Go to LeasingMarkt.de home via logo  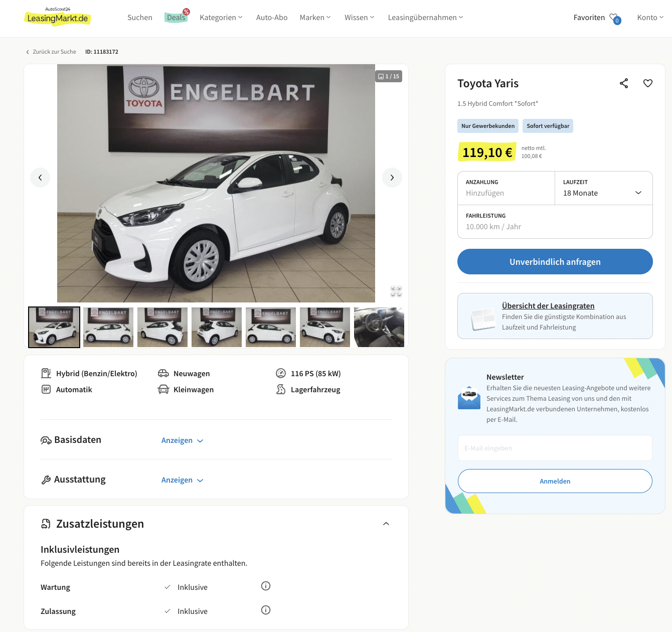tap(58, 17)
